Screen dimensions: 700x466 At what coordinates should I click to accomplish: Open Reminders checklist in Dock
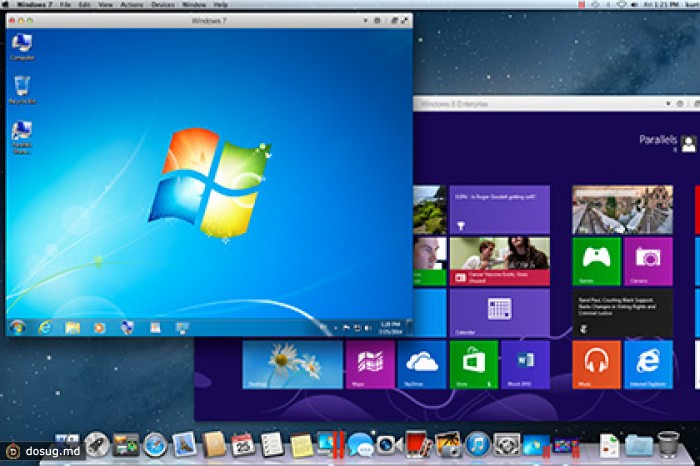pos(272,445)
